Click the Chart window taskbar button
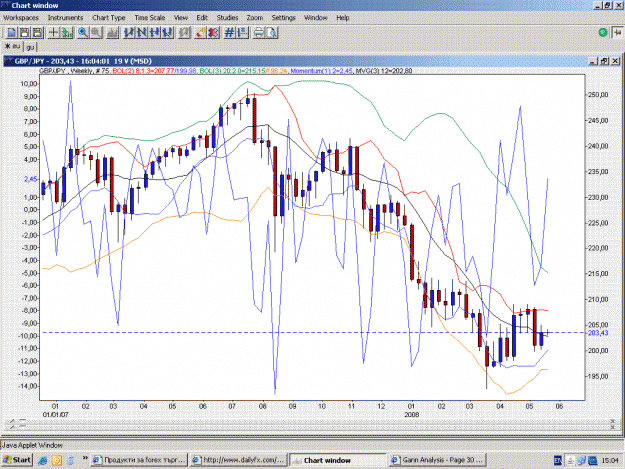 (x=338, y=460)
